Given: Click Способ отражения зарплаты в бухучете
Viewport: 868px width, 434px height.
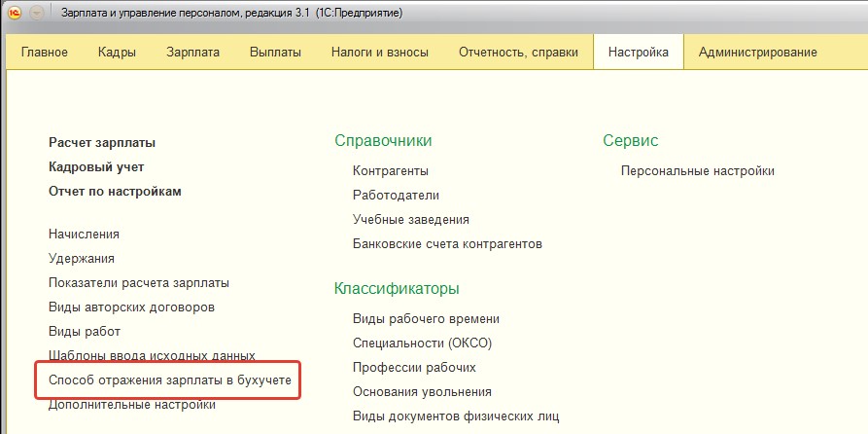Looking at the screenshot, I should click(x=170, y=380).
